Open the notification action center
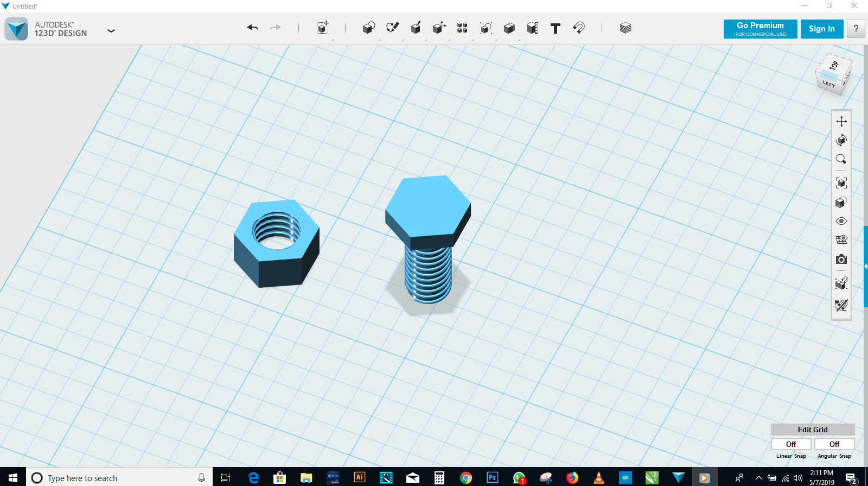Screen dimensions: 868x486 (x=851, y=478)
